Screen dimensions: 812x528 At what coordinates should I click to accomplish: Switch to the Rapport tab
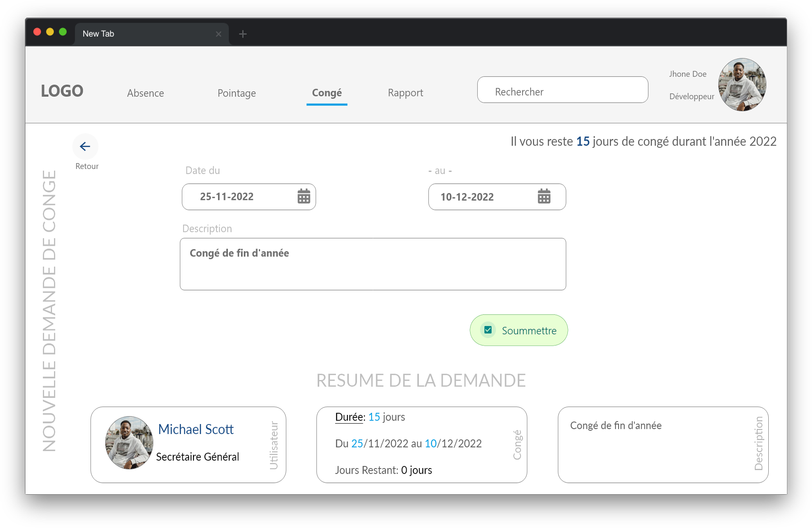405,93
